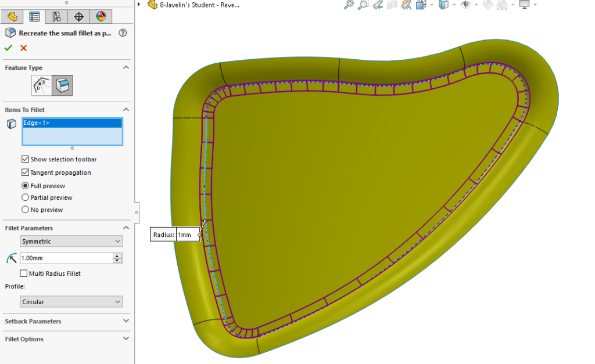Click the radius icon beside the value field
595x364 pixels.
click(x=12, y=258)
